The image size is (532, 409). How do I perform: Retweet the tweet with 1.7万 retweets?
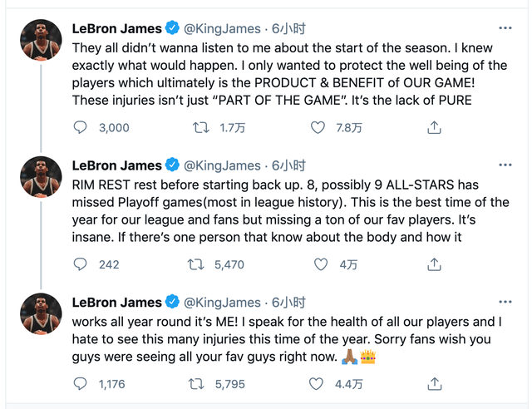click(x=201, y=127)
